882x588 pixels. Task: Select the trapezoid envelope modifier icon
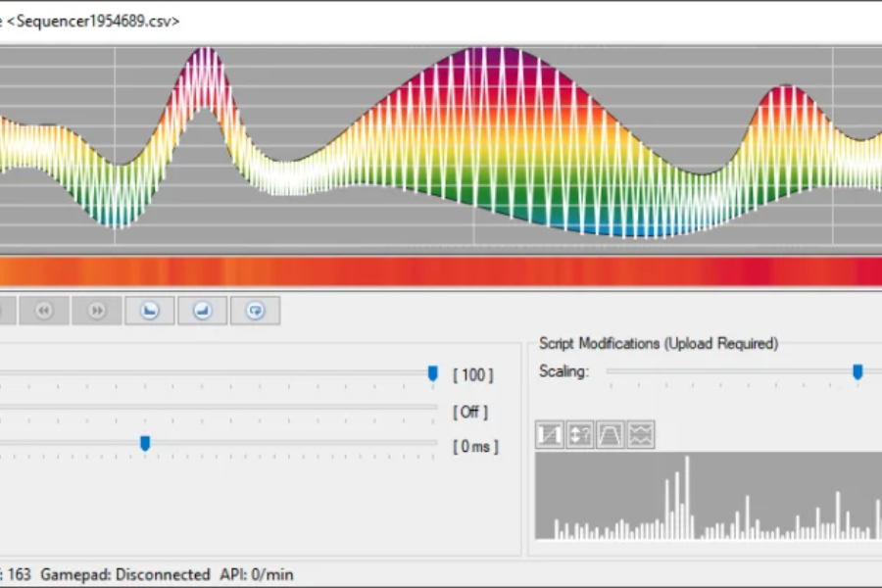click(611, 434)
